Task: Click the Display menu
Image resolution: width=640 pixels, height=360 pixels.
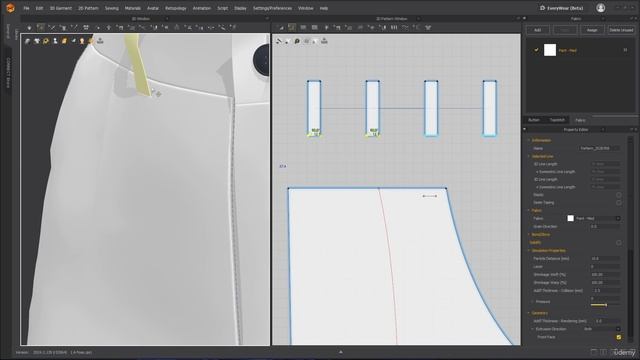Action: click(x=240, y=8)
